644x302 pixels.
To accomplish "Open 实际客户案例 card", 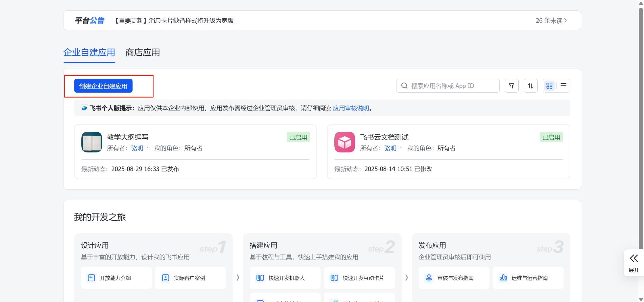I will 190,278.
